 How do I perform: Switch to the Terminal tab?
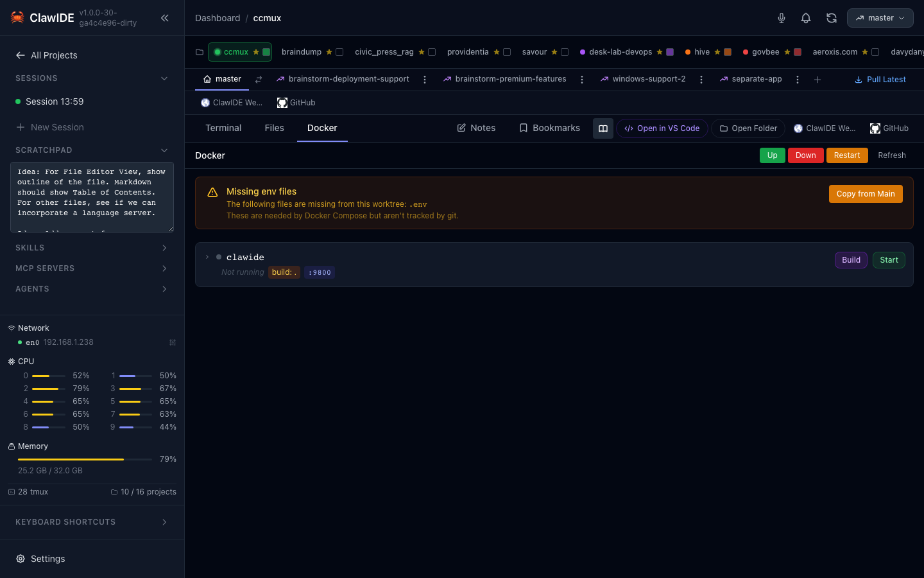click(223, 128)
